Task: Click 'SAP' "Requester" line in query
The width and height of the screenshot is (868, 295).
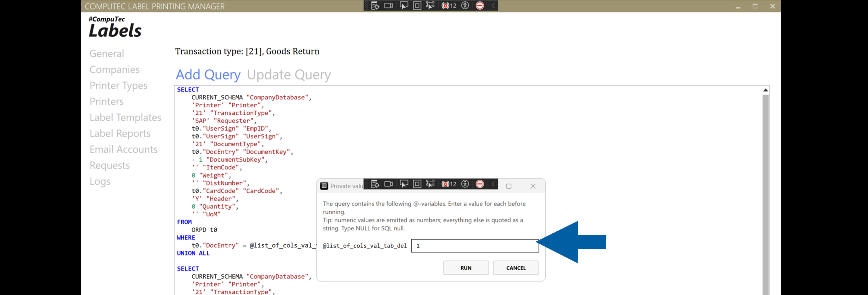Action: pos(224,121)
